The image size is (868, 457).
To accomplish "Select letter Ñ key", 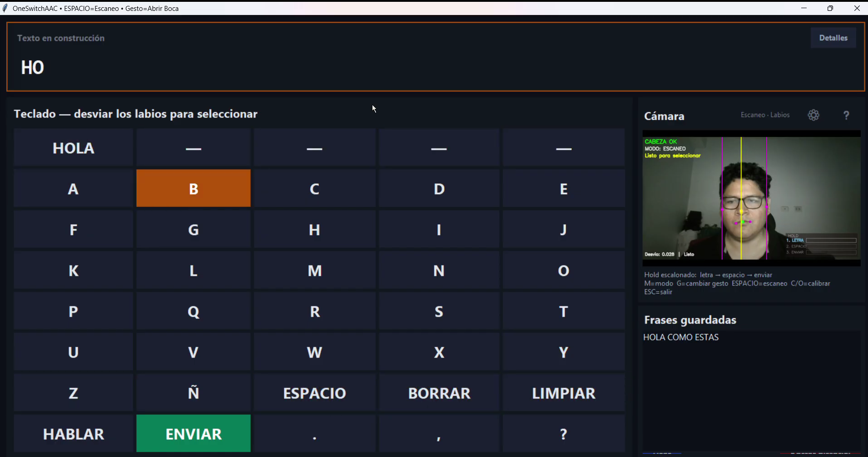I will pos(193,393).
